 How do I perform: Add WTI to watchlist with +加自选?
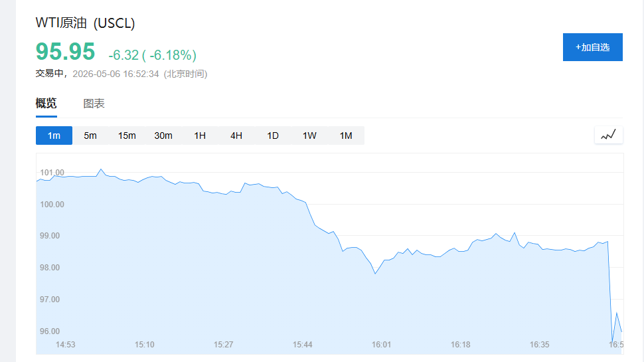point(593,47)
